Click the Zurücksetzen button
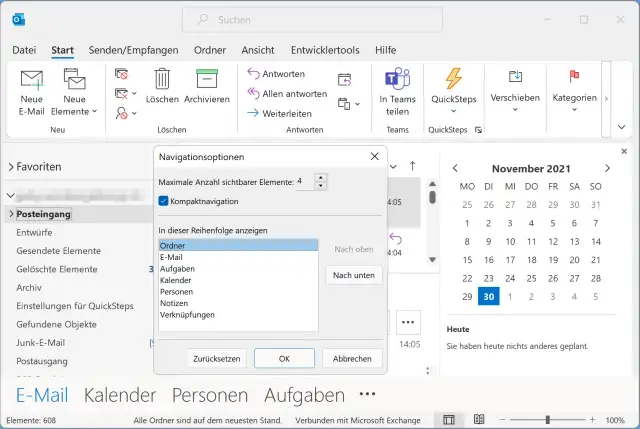Screen dimensions: 640x429 coord(217,358)
